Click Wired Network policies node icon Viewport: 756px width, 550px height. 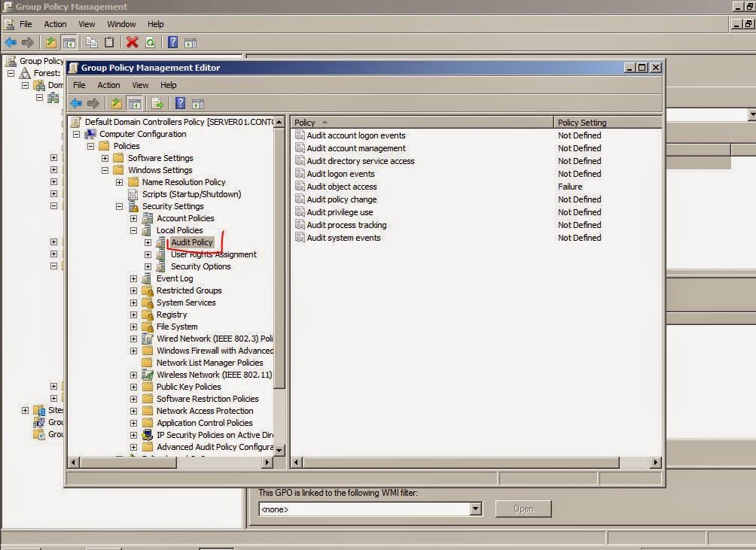[148, 339]
